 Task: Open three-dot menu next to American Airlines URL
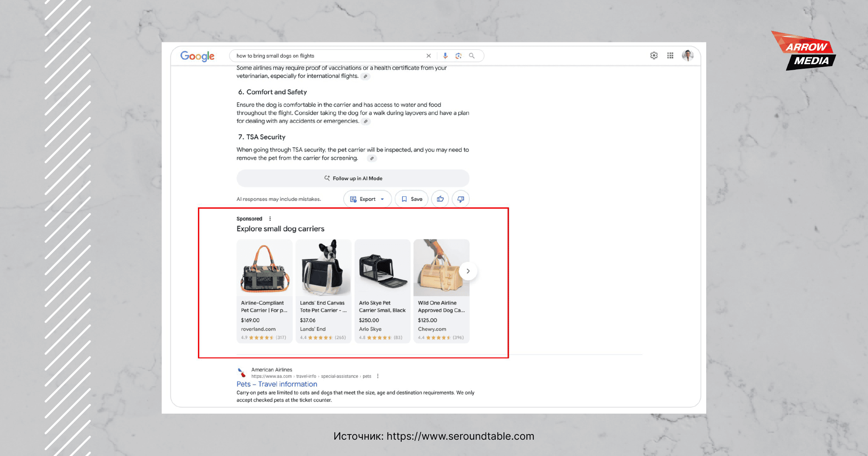pos(378,376)
